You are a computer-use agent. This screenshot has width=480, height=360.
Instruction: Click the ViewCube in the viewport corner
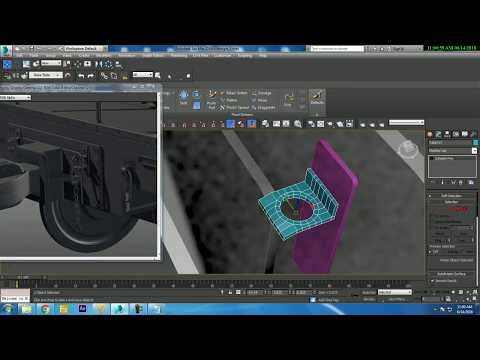[408, 149]
